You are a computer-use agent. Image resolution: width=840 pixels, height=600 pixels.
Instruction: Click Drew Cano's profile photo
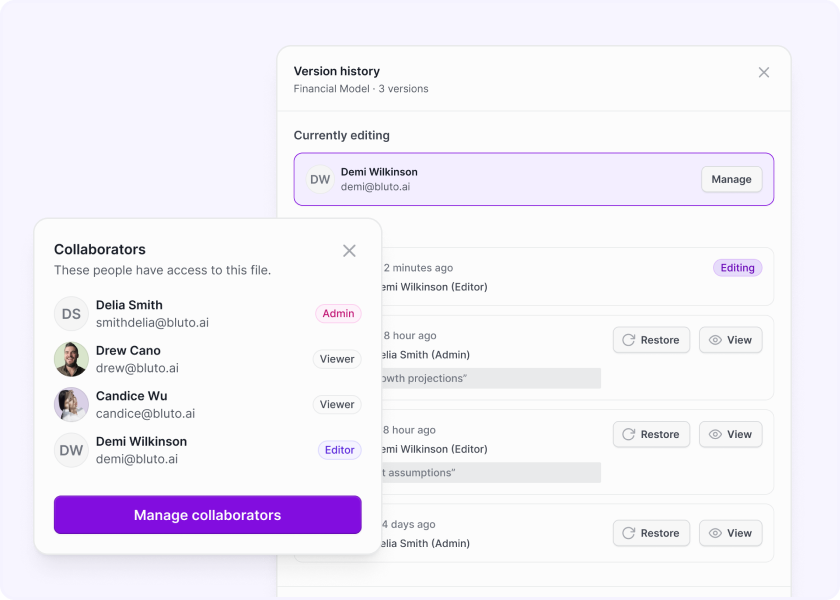click(x=71, y=359)
